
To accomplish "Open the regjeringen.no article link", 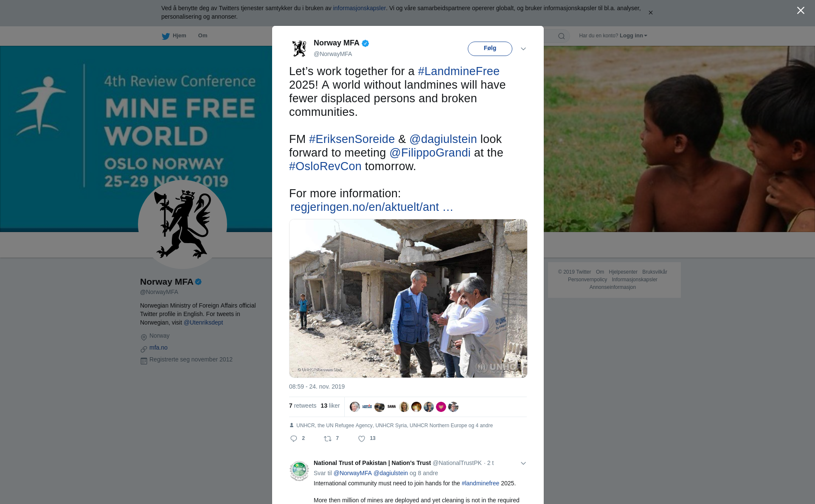I will tap(372, 207).
